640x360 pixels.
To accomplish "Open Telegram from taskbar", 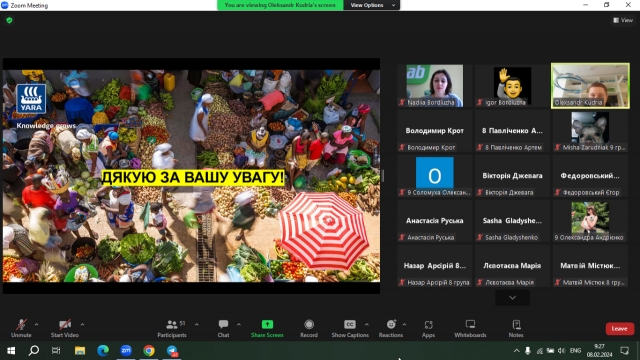I will click(x=172, y=351).
